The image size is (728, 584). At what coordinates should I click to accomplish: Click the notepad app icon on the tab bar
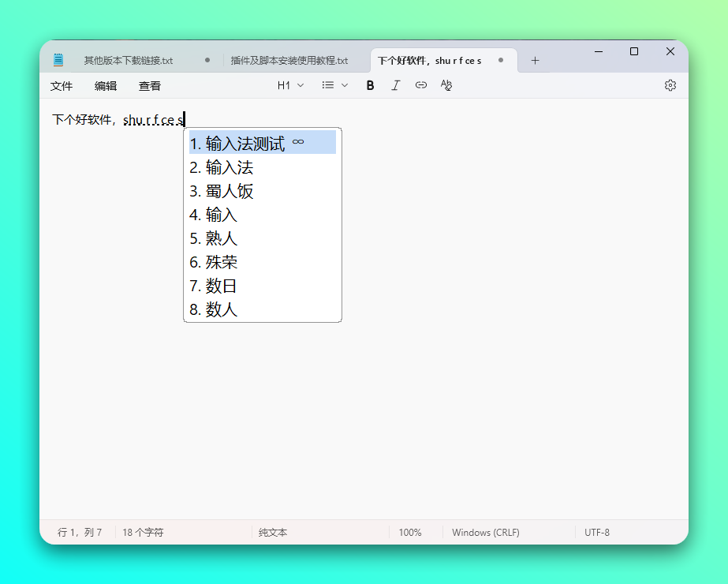58,59
